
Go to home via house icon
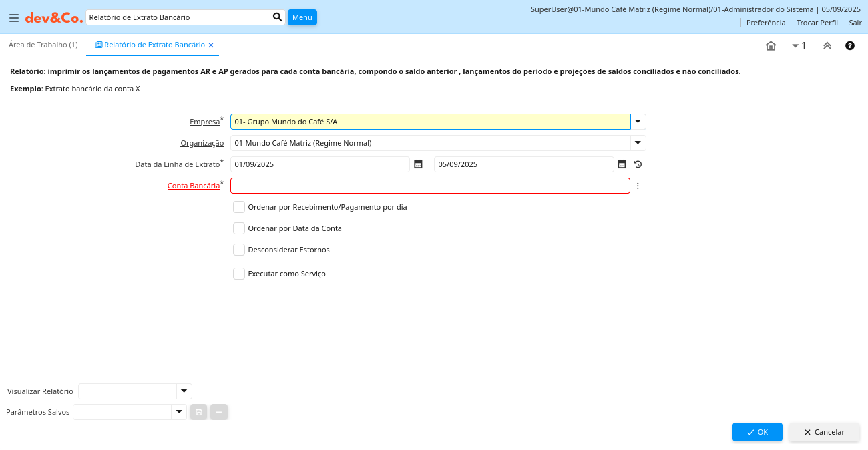(x=771, y=45)
